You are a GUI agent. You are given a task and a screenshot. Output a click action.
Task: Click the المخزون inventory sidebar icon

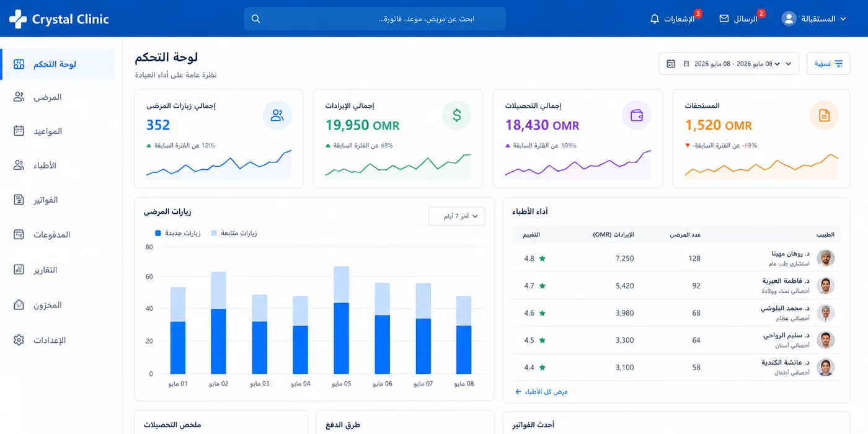(19, 305)
